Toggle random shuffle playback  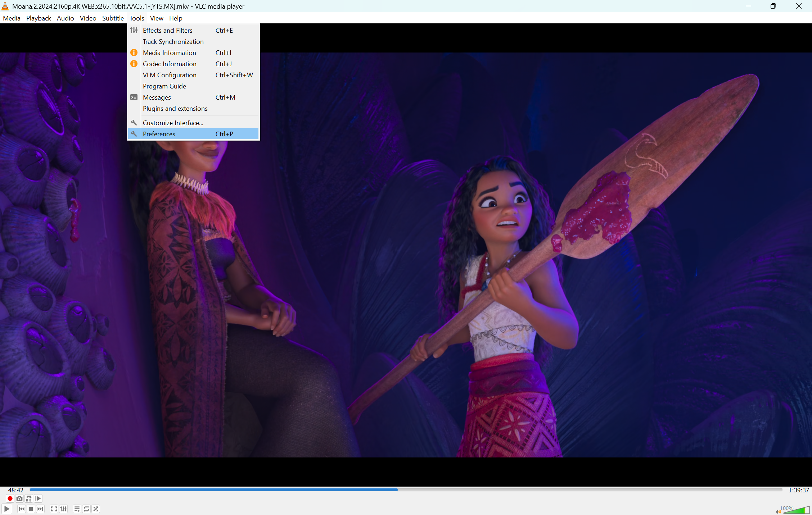pyautogui.click(x=96, y=509)
